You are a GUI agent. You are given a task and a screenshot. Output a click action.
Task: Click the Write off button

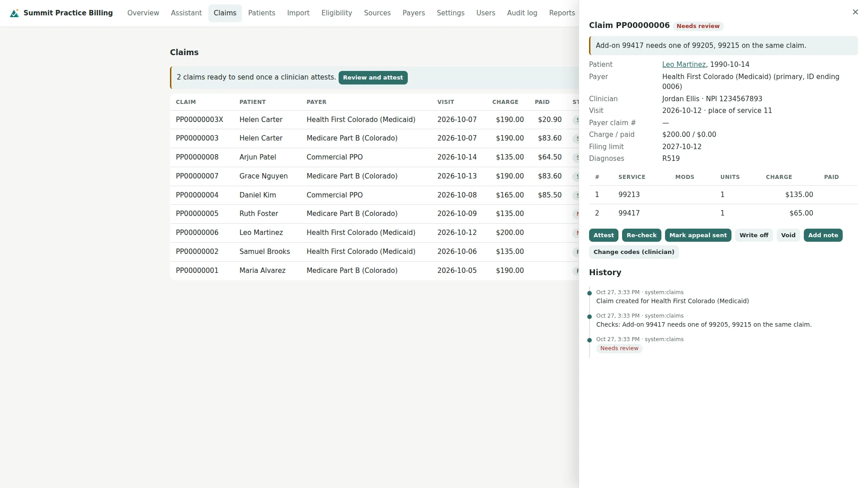tap(754, 235)
